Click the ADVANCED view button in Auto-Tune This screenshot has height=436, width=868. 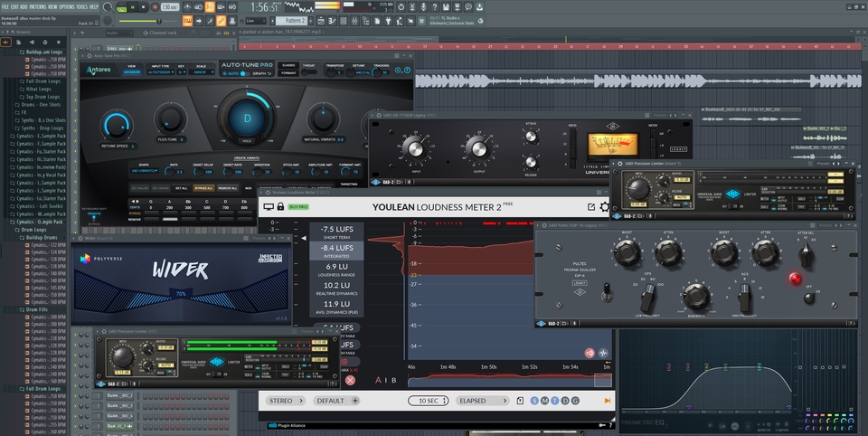(x=132, y=72)
